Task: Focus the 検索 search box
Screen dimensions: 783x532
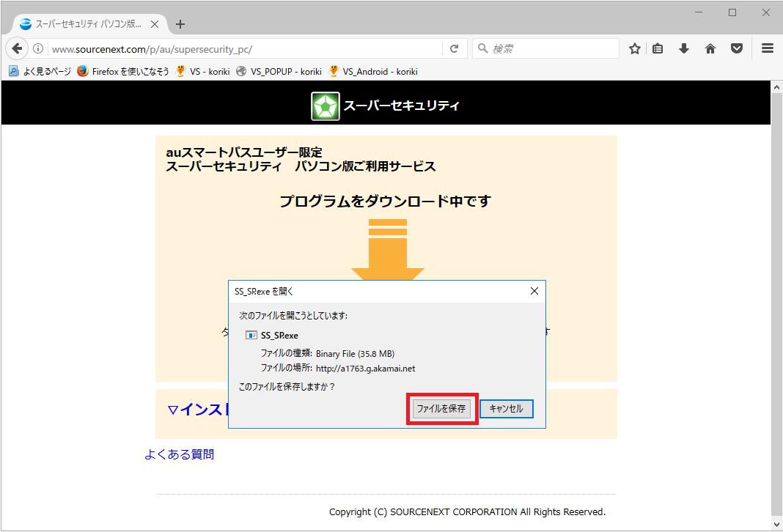Action: 545,48
